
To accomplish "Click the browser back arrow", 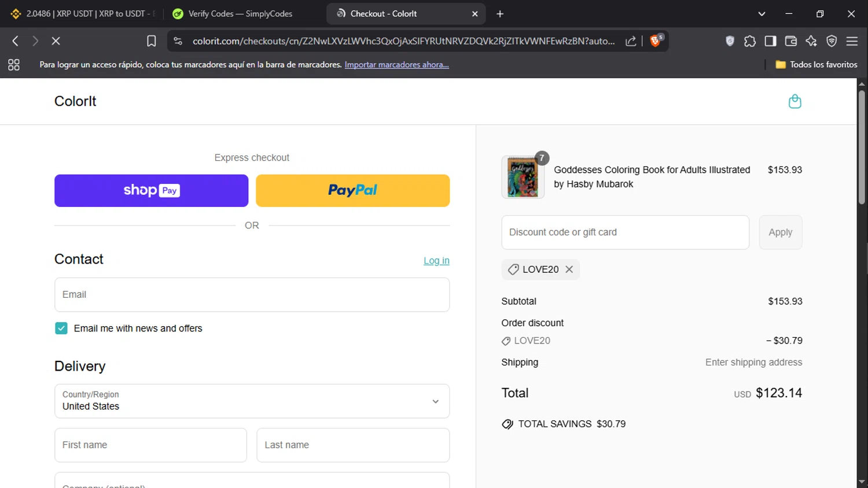I will (x=16, y=41).
